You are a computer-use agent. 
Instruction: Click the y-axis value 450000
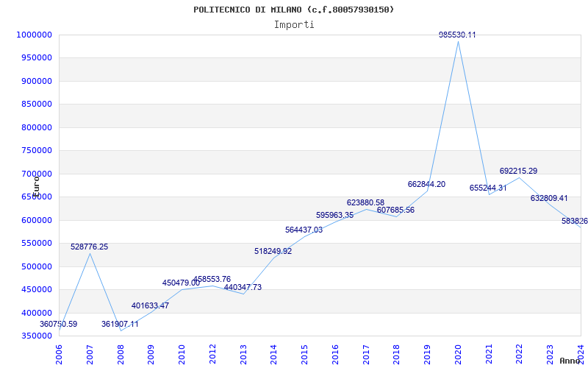(x=36, y=289)
